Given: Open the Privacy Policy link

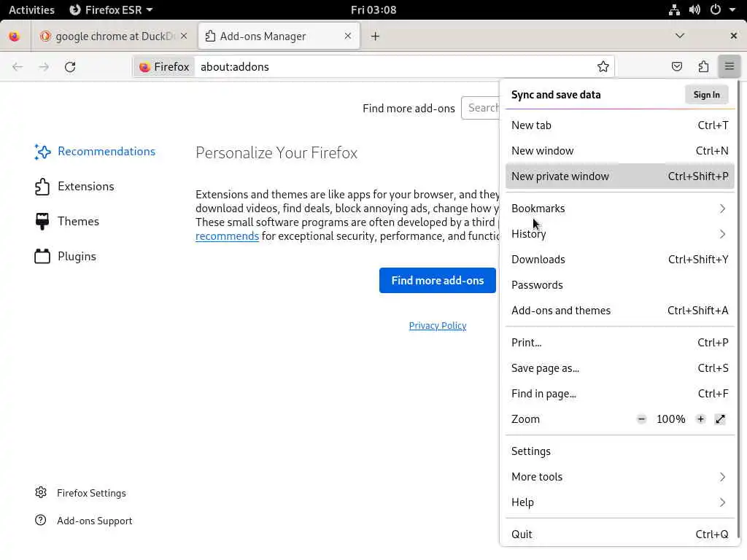Looking at the screenshot, I should point(438,326).
